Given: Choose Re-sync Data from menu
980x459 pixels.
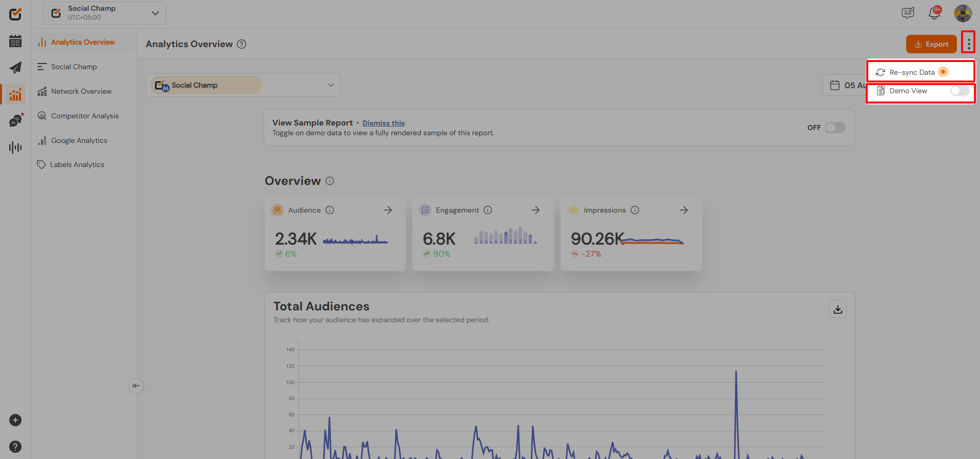Looking at the screenshot, I should pos(921,72).
